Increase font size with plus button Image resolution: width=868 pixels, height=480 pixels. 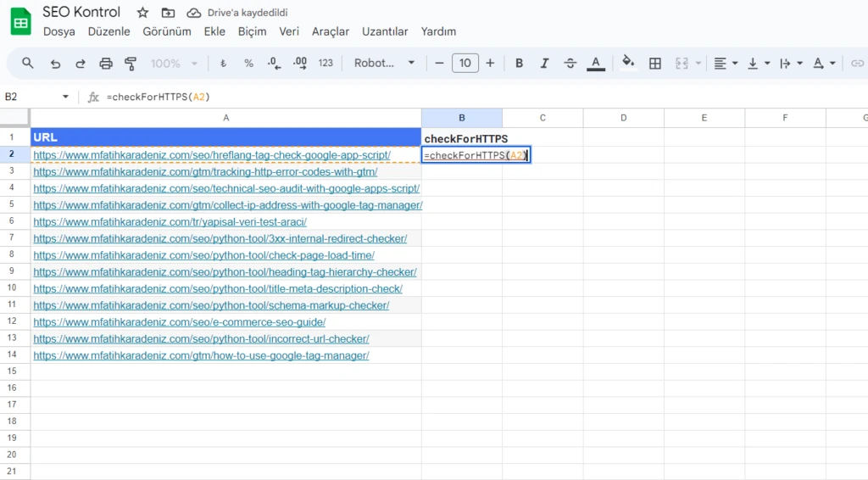click(x=490, y=64)
